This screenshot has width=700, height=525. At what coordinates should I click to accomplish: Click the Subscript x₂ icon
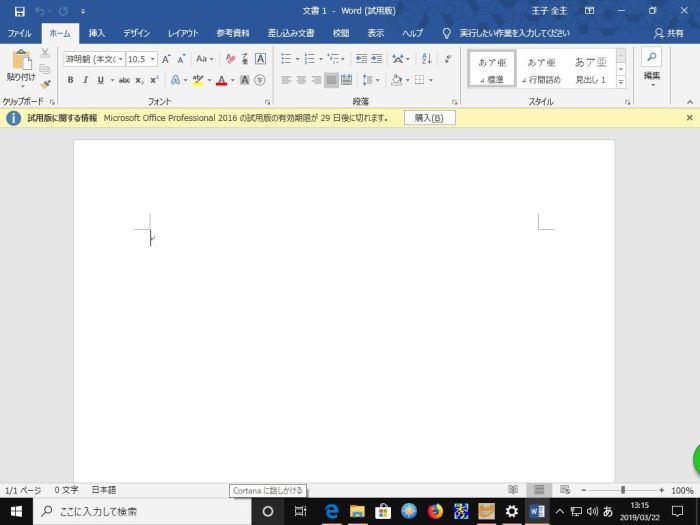[140, 80]
